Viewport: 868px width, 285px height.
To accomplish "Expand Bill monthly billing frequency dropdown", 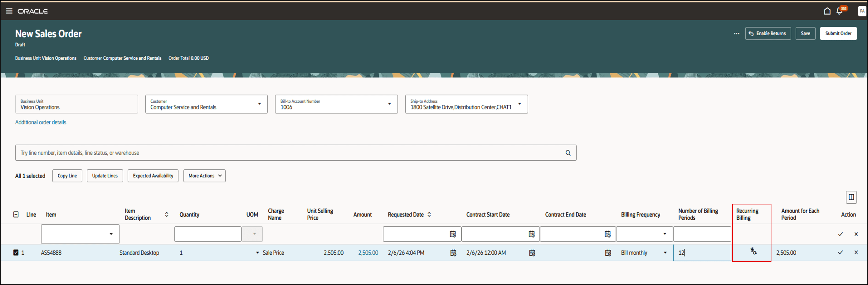I will point(665,253).
